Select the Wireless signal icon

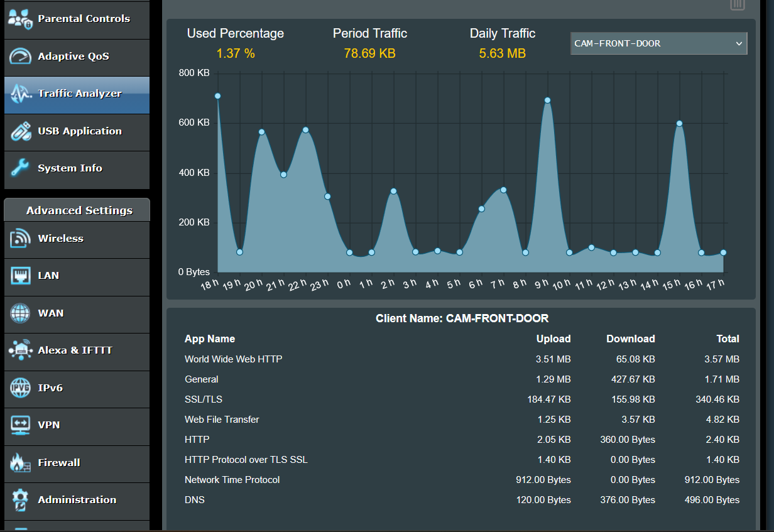point(20,239)
